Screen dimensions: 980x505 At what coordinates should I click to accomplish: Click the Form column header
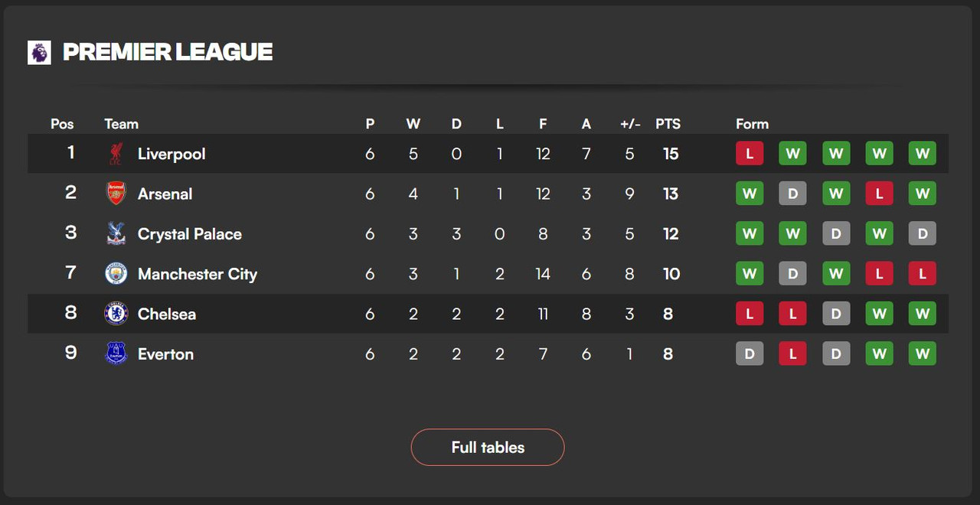point(752,124)
